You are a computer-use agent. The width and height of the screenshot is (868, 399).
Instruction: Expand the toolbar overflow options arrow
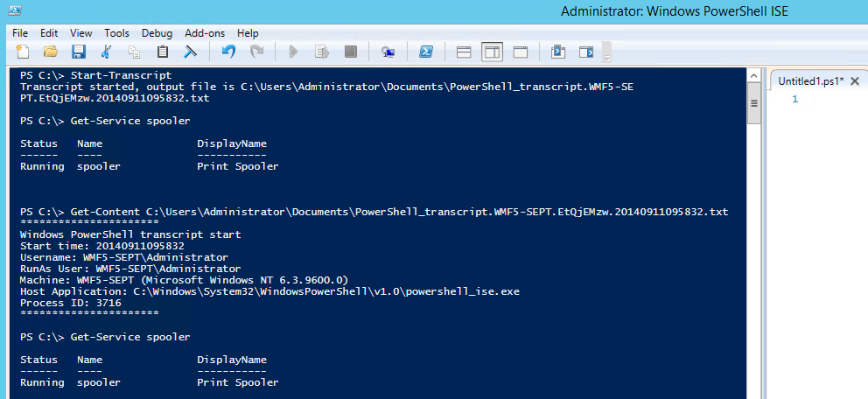(x=605, y=53)
